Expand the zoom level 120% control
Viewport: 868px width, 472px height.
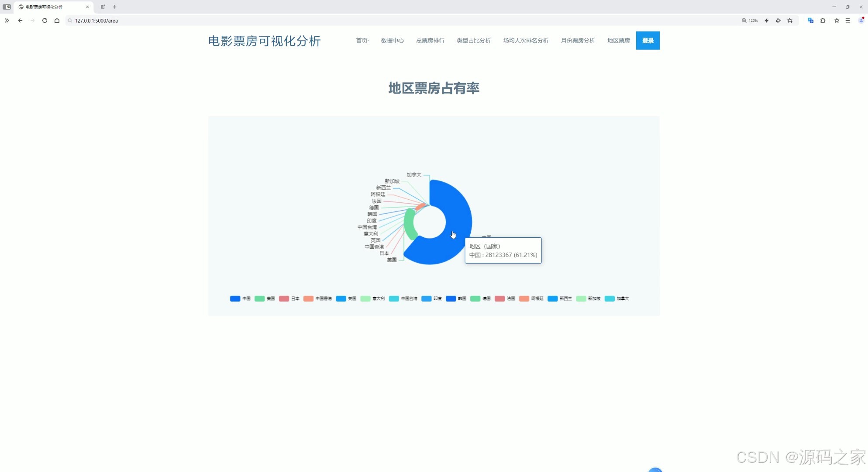750,21
